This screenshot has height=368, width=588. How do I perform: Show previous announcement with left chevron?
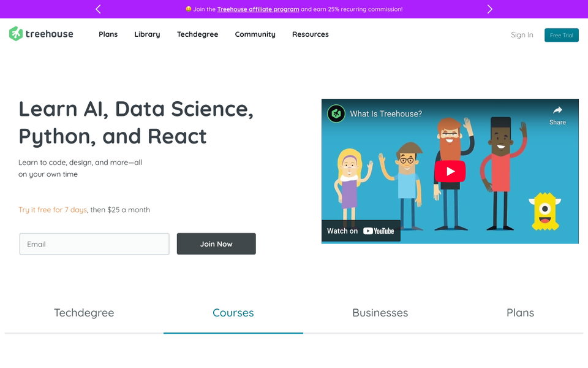coord(98,9)
